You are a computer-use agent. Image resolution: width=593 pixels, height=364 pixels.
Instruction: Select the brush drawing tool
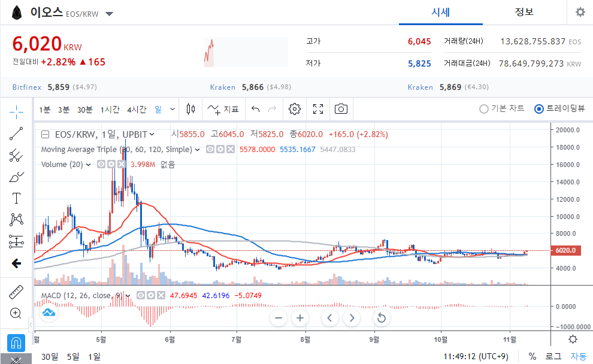(16, 177)
